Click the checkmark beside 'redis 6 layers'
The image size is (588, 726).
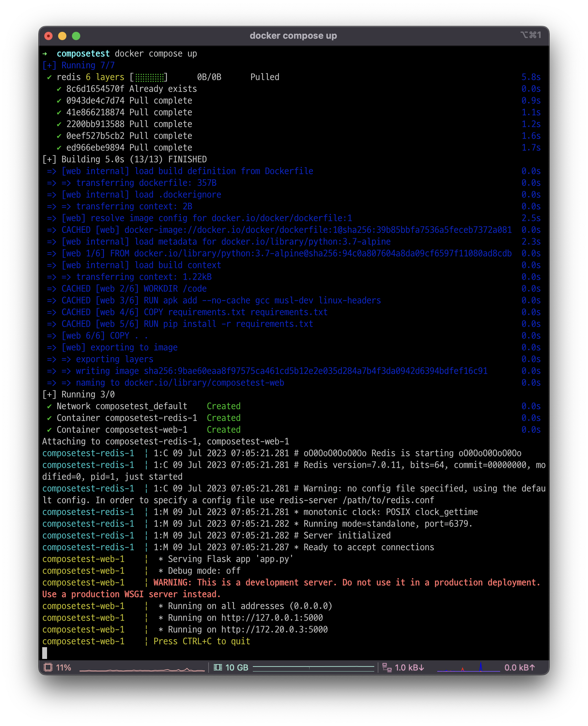click(x=49, y=77)
